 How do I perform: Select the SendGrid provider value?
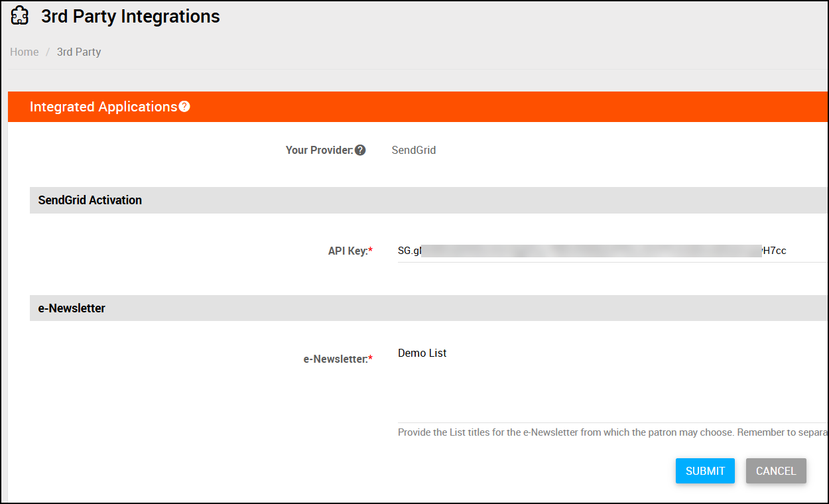[x=414, y=150]
